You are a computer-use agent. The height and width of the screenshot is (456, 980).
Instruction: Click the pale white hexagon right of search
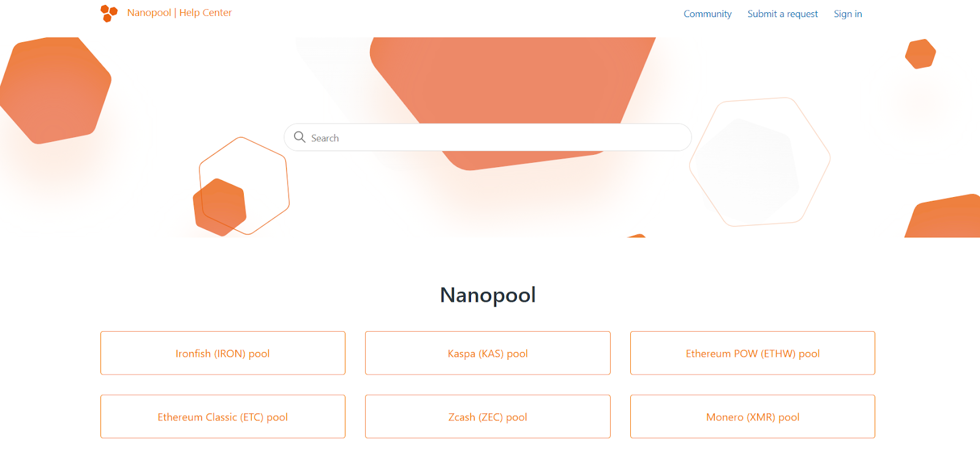[x=759, y=162]
